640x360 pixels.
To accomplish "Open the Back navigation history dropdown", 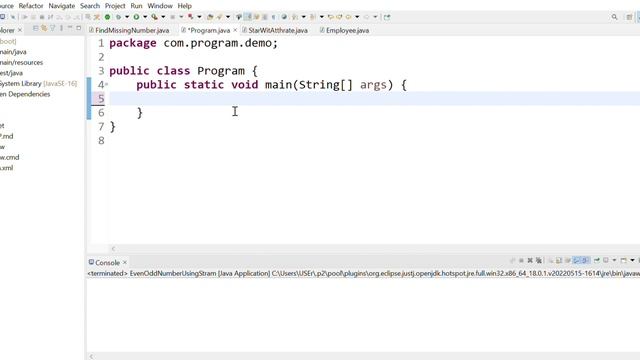I will (x=357, y=17).
